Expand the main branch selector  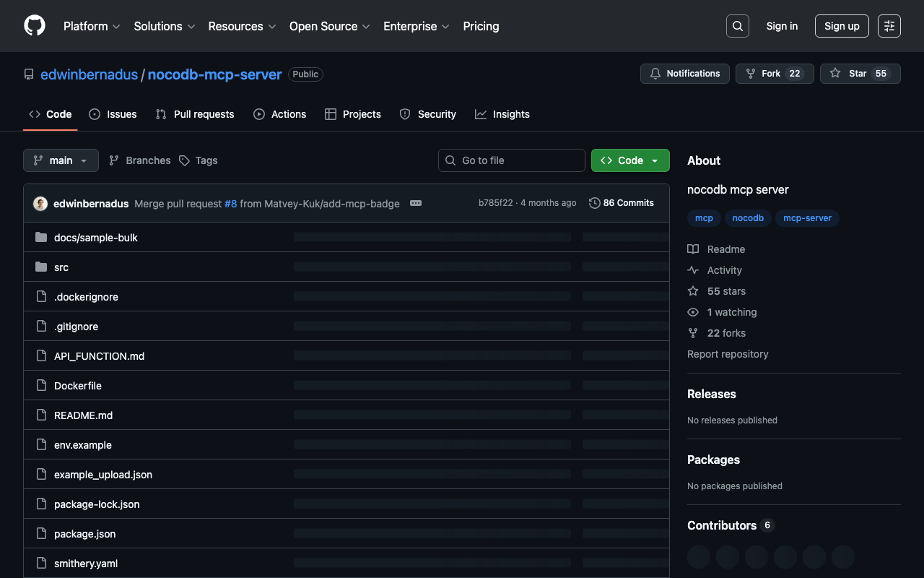click(61, 160)
